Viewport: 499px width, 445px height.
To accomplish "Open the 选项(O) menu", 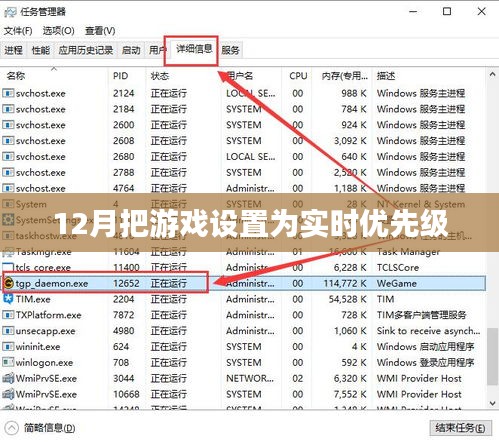I will (58, 31).
